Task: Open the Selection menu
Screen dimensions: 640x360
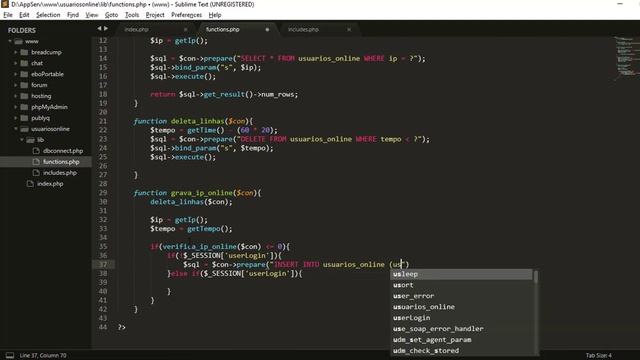Action: tap(48, 15)
